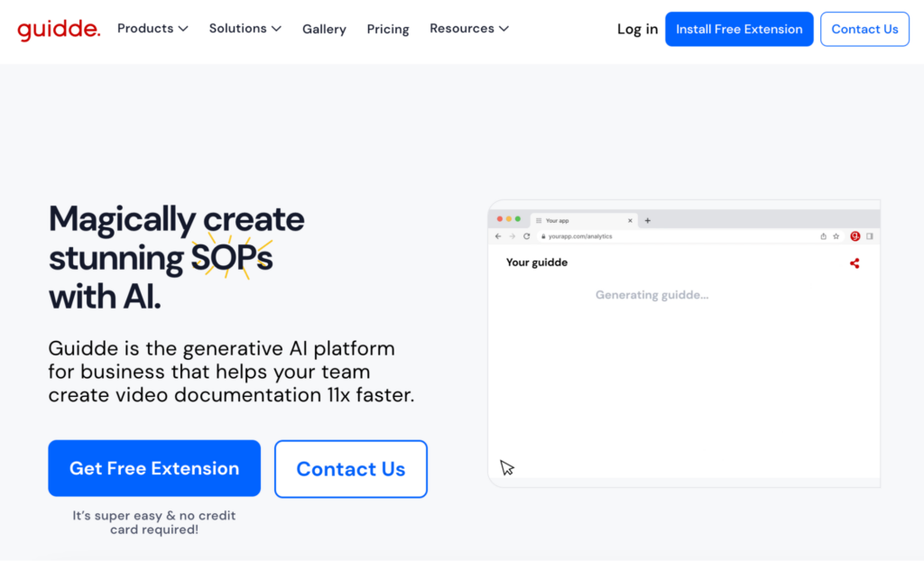Click the Log in link
This screenshot has width=924, height=561.
click(x=637, y=29)
